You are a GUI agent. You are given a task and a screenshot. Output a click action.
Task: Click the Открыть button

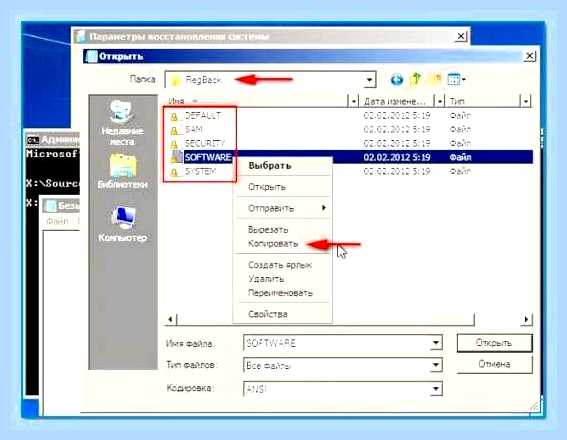coord(494,343)
